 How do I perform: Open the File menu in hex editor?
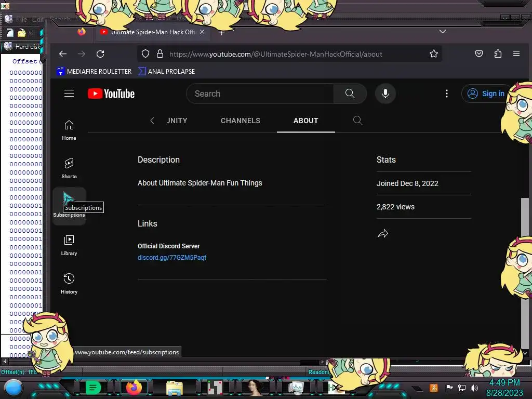[x=21, y=19]
